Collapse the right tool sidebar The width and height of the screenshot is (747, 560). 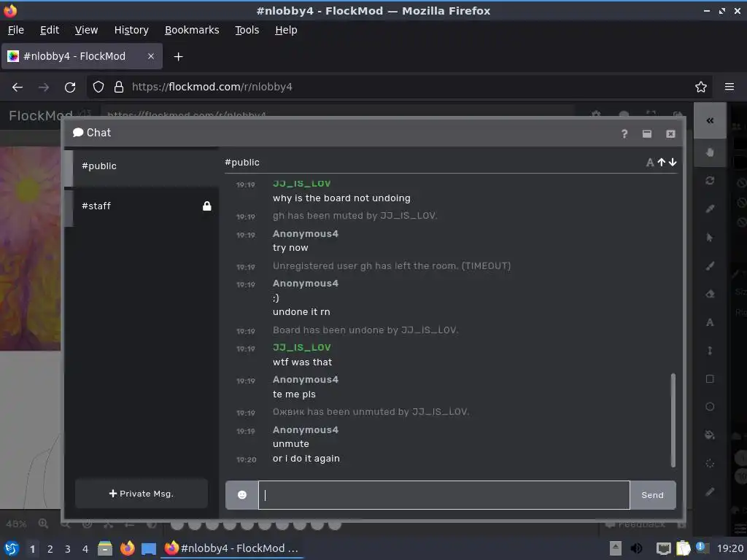710,120
